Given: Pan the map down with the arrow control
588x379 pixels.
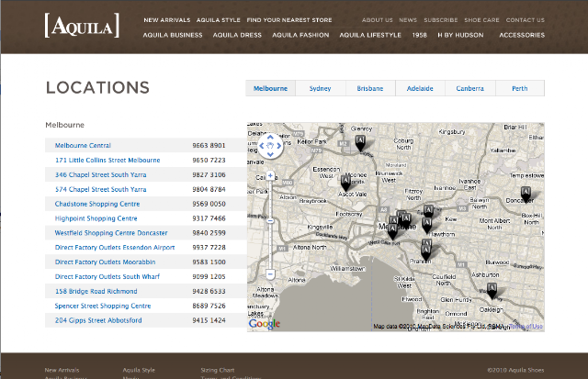Looking at the screenshot, I should [x=270, y=154].
